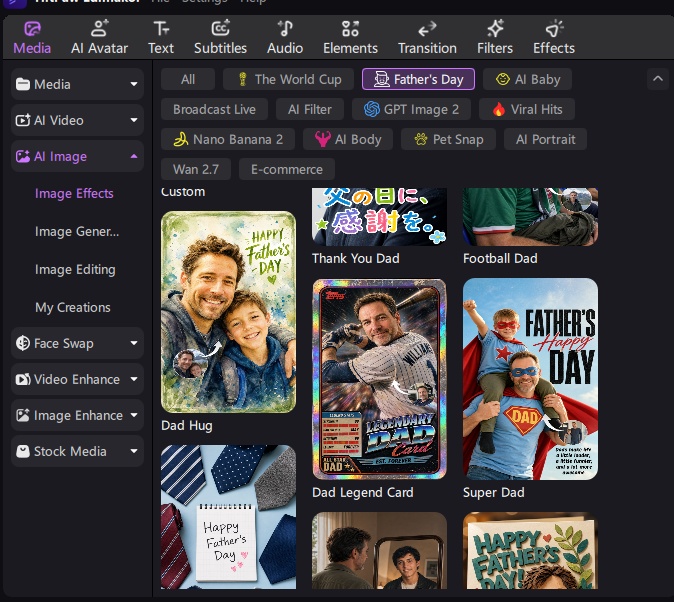674x602 pixels.
Task: Click the Video Enhance sidebar icon
Action: pyautogui.click(x=22, y=379)
